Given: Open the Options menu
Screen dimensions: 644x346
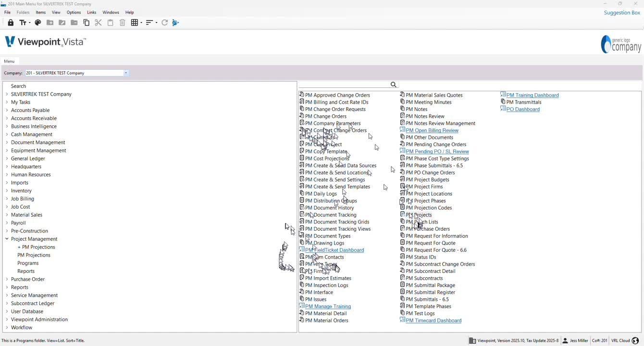Looking at the screenshot, I should tap(74, 12).
